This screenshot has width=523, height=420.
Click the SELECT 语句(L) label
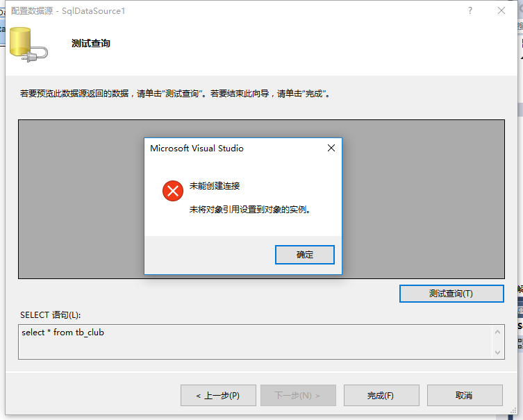[51, 315]
